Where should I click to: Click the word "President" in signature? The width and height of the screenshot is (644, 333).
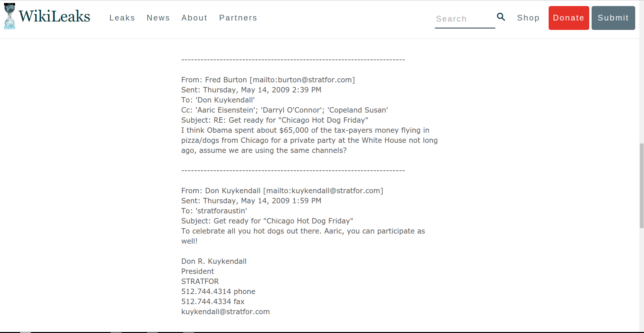(198, 272)
